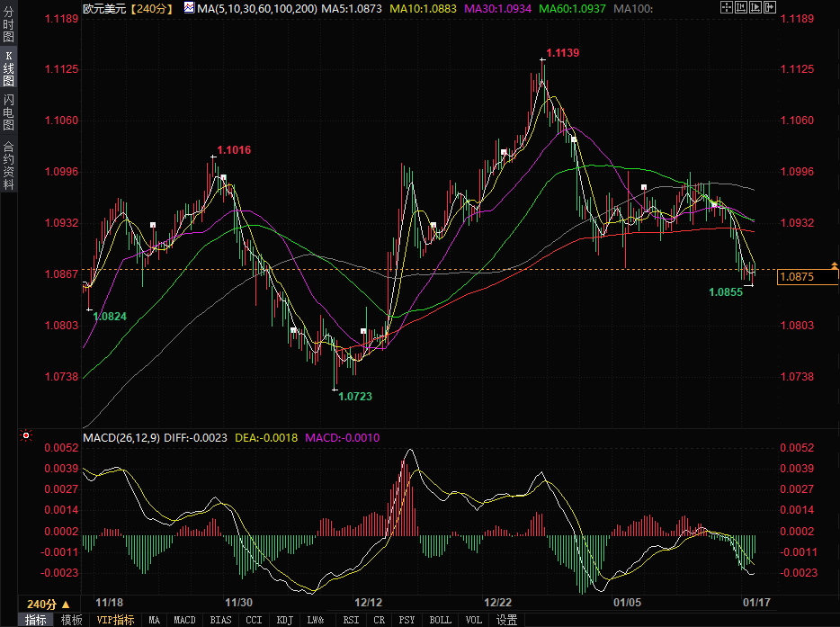The height and width of the screenshot is (627, 840).
Task: Click the VIP指标 tab
Action: click(x=115, y=620)
